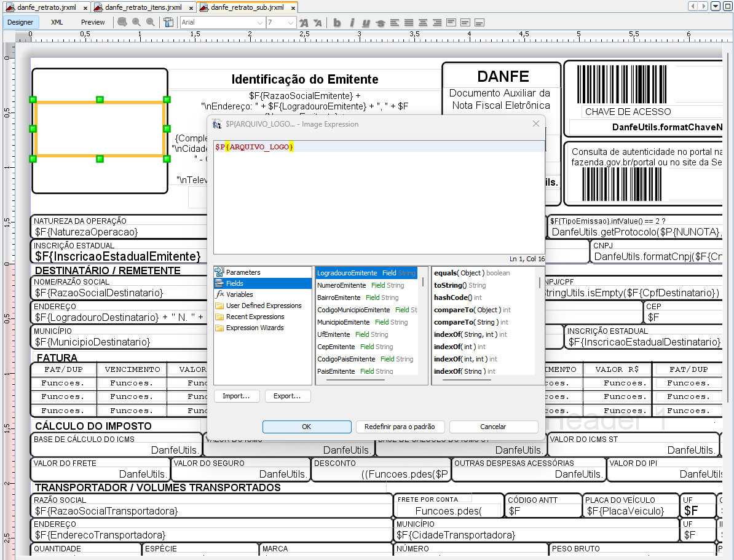Switch to the Preview view

click(x=93, y=22)
